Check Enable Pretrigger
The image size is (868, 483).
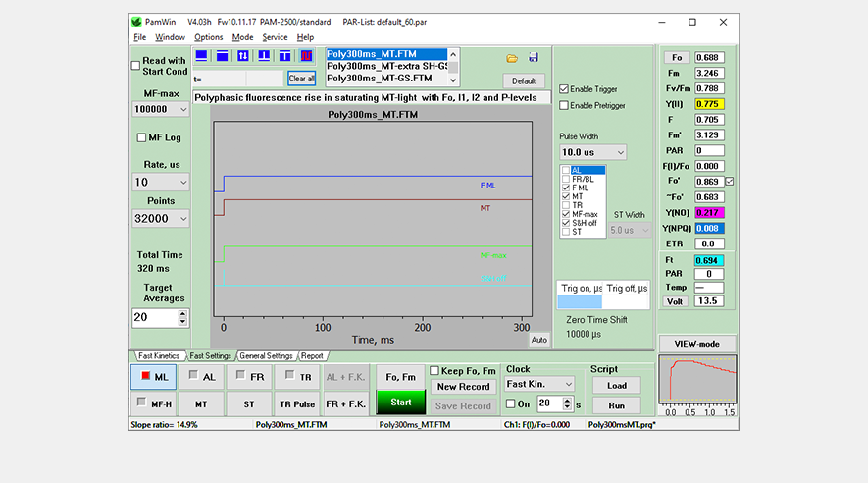coord(564,105)
